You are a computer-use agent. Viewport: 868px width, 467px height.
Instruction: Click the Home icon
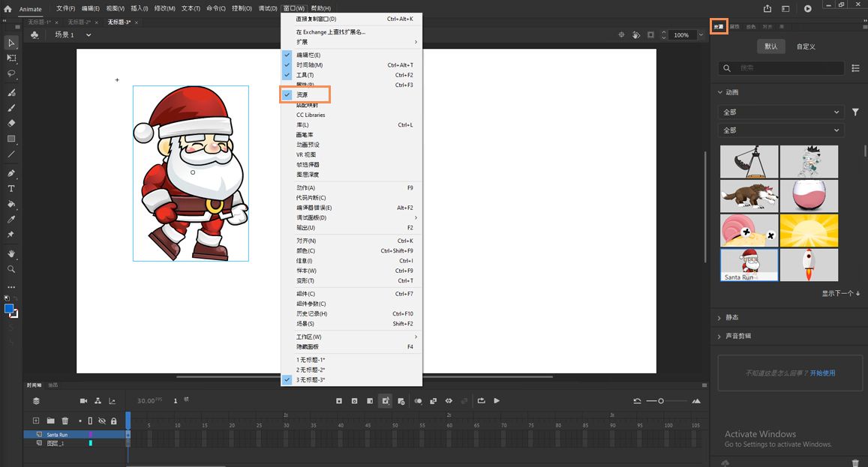pyautogui.click(x=8, y=9)
